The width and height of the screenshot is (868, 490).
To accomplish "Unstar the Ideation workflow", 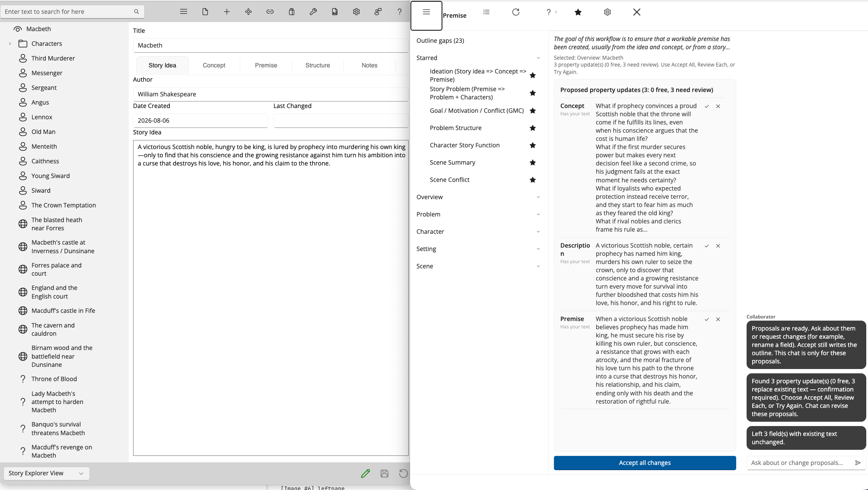I will click(533, 75).
